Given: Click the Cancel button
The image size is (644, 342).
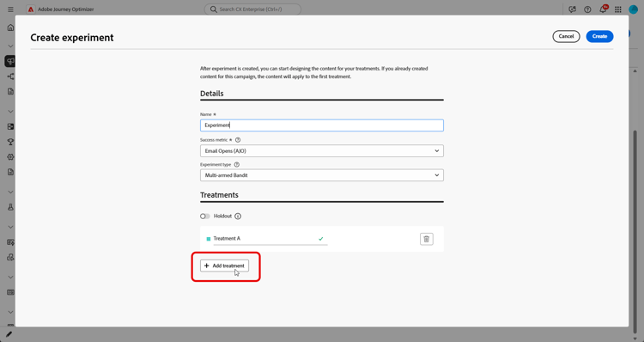Looking at the screenshot, I should pos(566,36).
